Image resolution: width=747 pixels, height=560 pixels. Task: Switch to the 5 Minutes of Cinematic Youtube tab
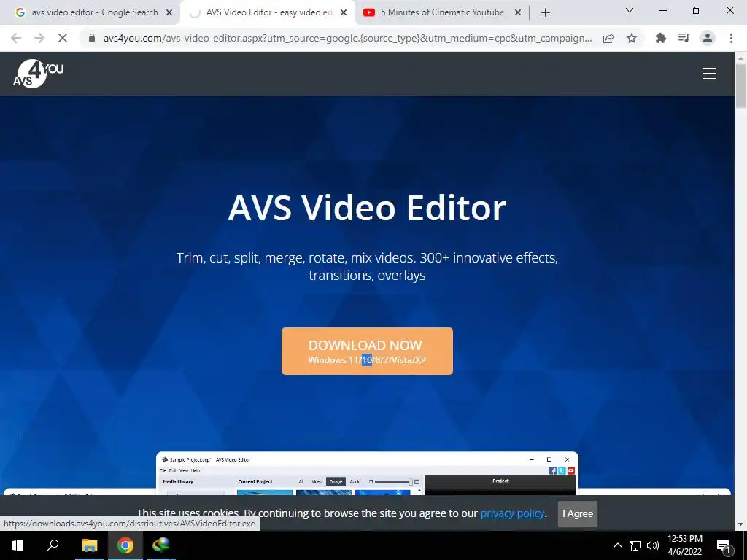[441, 13]
